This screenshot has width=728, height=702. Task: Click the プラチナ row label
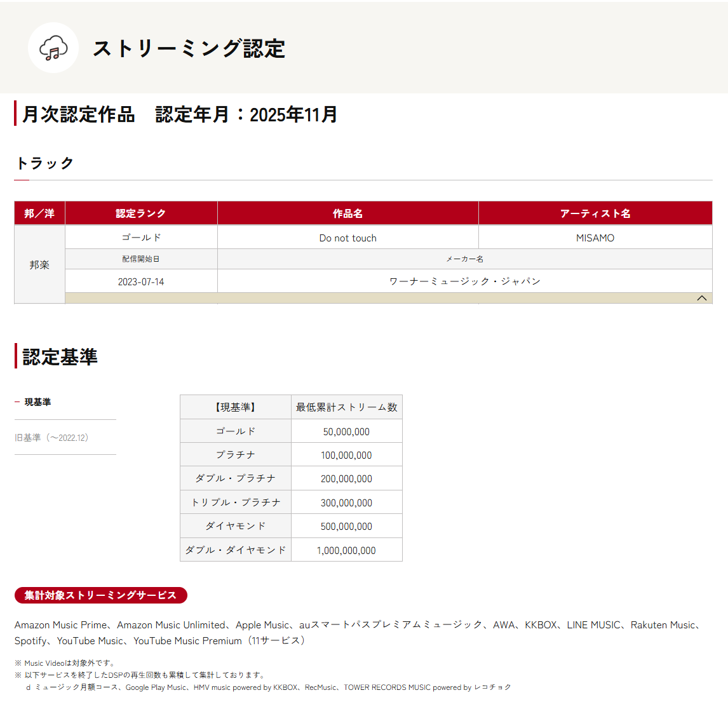[236, 455]
